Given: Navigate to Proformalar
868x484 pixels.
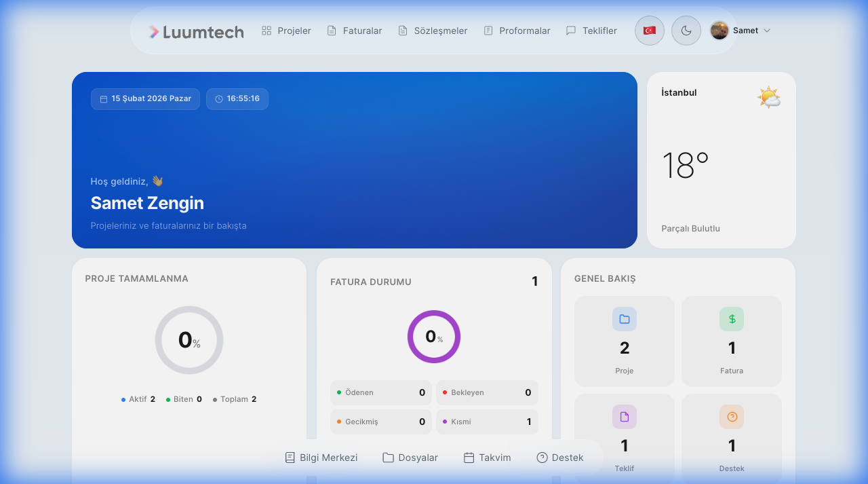Looking at the screenshot, I should [x=516, y=31].
